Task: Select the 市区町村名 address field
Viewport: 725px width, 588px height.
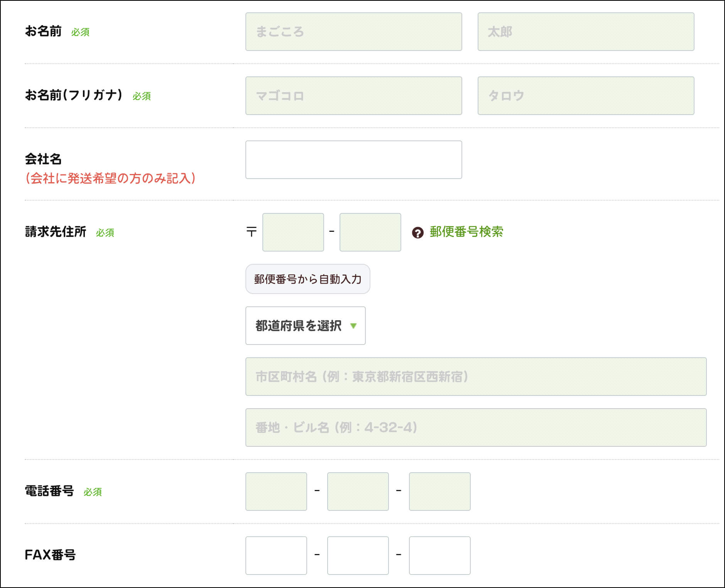Action: pos(476,377)
